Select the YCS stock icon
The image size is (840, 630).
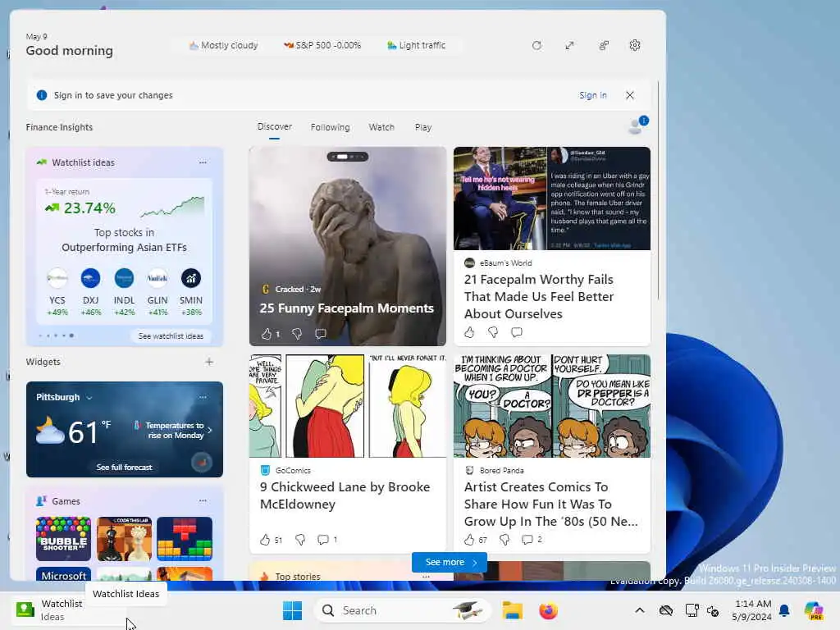(57, 278)
